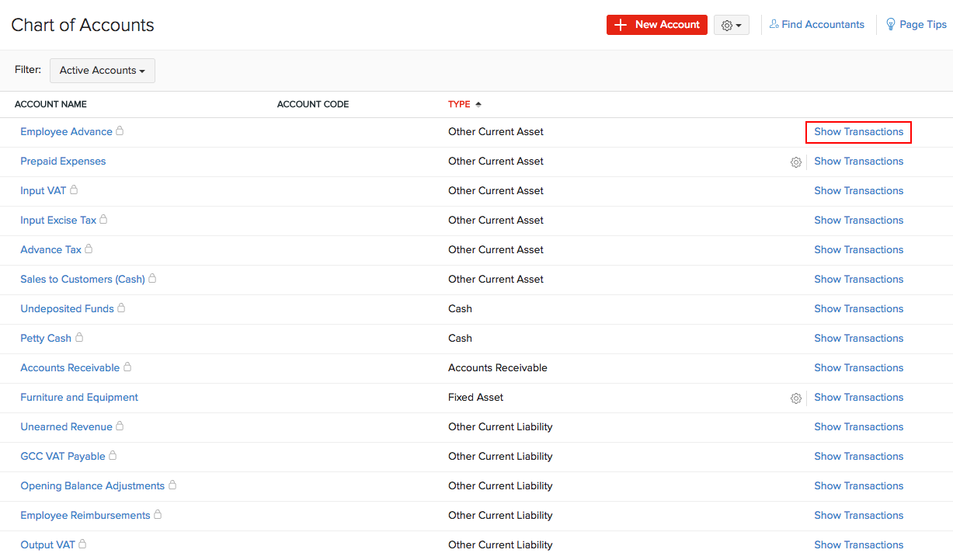Open the Unearned Revenue account

pos(66,426)
